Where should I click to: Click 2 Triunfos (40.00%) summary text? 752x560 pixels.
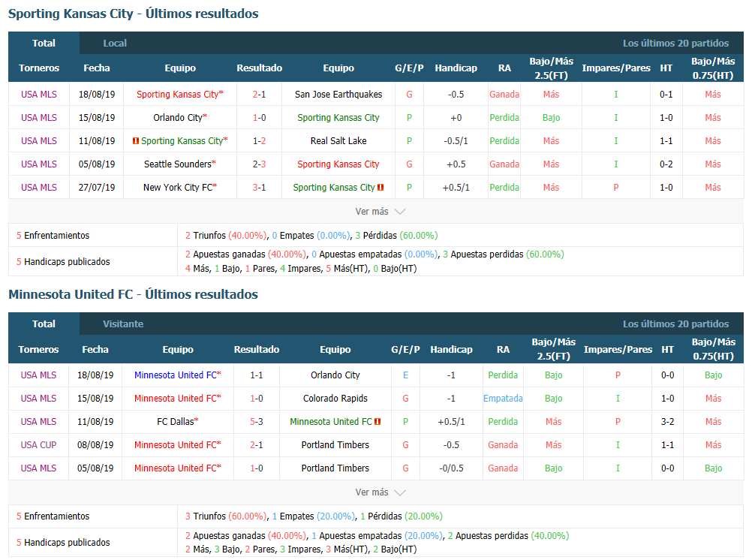[x=226, y=236]
